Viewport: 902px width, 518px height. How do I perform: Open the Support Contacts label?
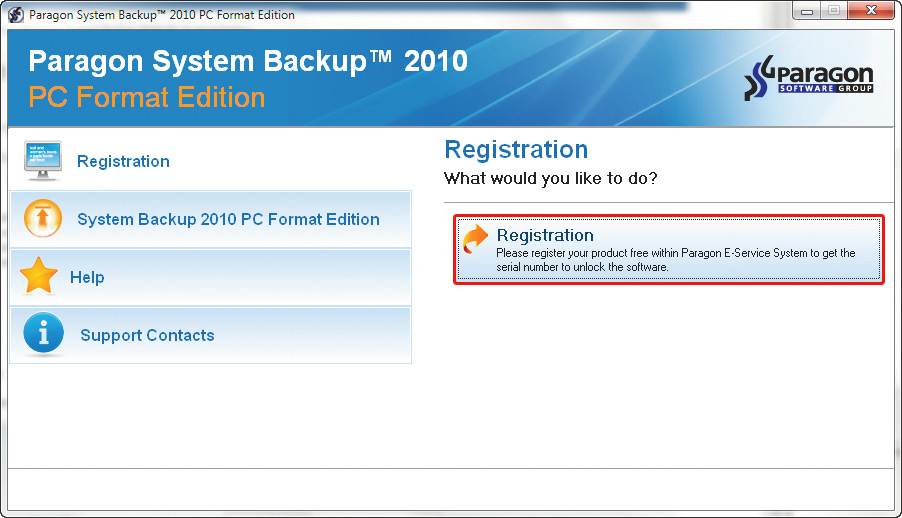coord(147,335)
